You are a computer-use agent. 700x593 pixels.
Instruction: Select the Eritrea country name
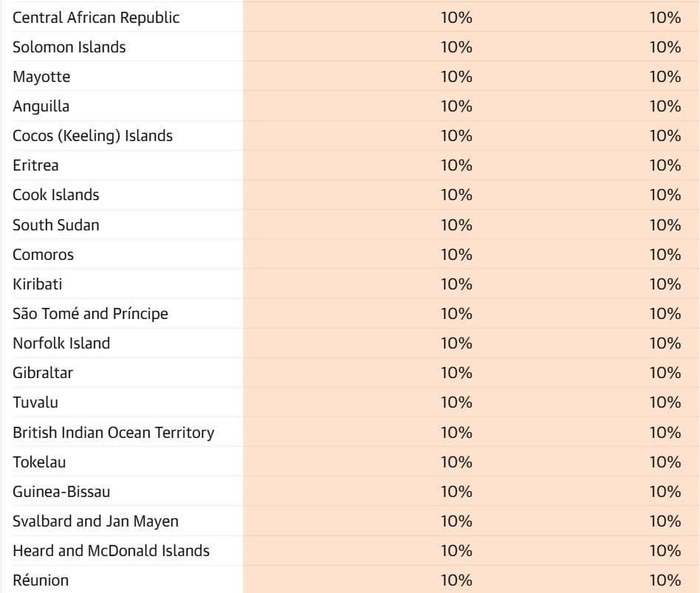coord(35,165)
